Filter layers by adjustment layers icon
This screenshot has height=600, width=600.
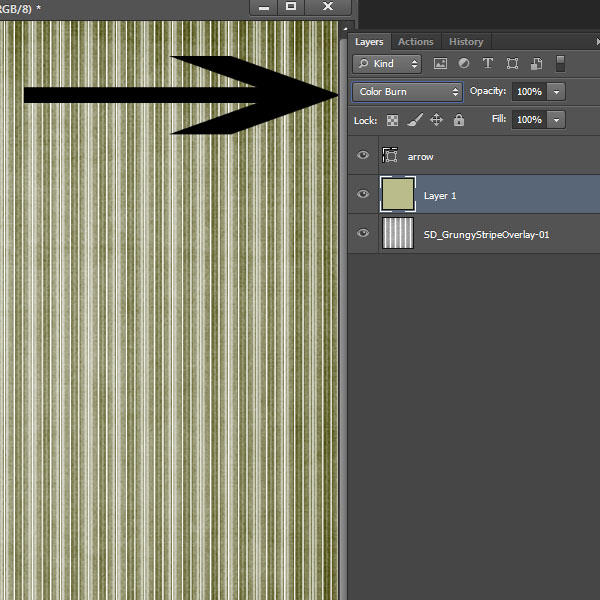(x=464, y=63)
